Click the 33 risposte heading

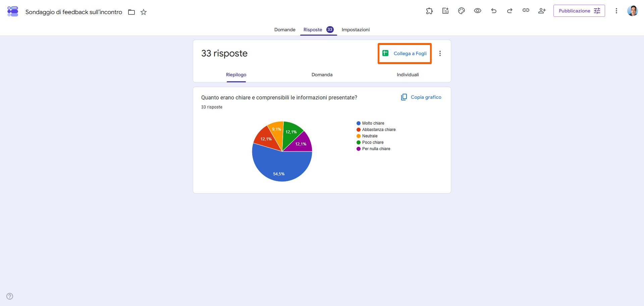pos(224,53)
